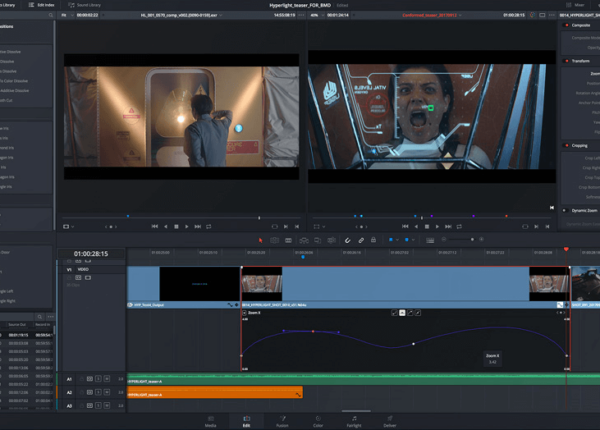Toggle the Transform section red enable dot
The image size is (600, 430).
pyautogui.click(x=567, y=61)
